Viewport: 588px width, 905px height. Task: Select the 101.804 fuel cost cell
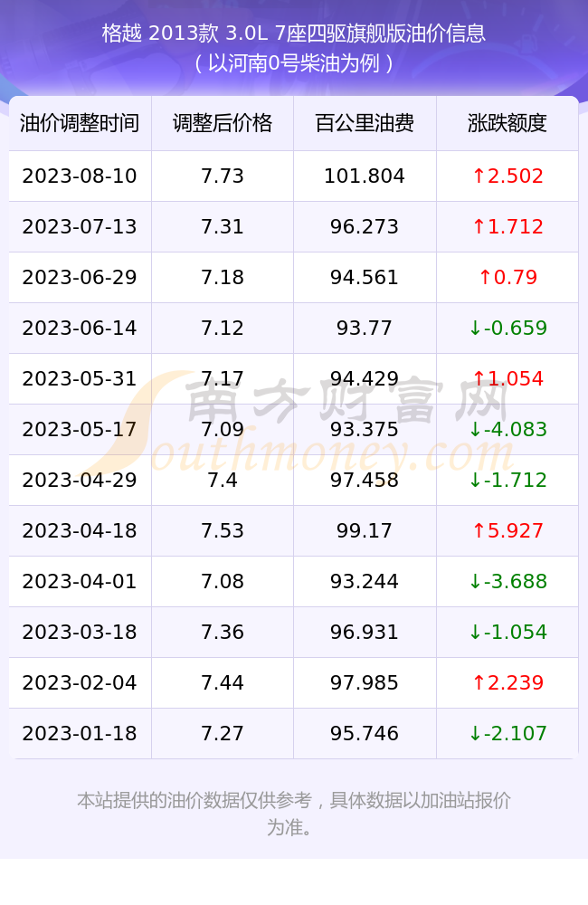[365, 176]
